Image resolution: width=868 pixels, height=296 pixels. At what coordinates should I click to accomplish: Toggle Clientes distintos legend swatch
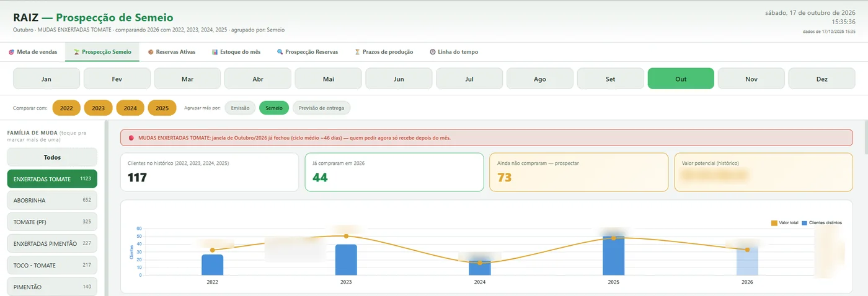(805, 222)
